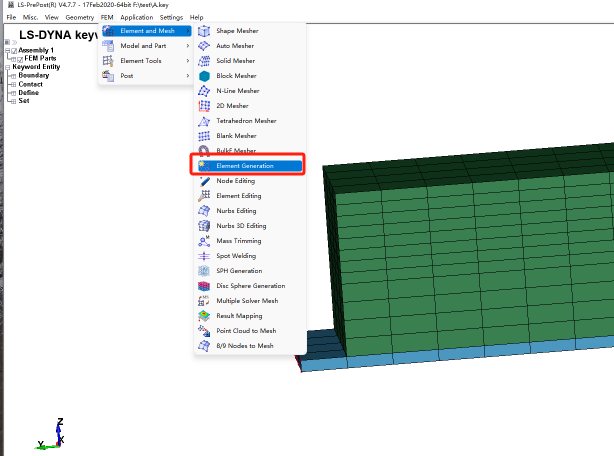Click the Model and Part menu icon

point(108,46)
